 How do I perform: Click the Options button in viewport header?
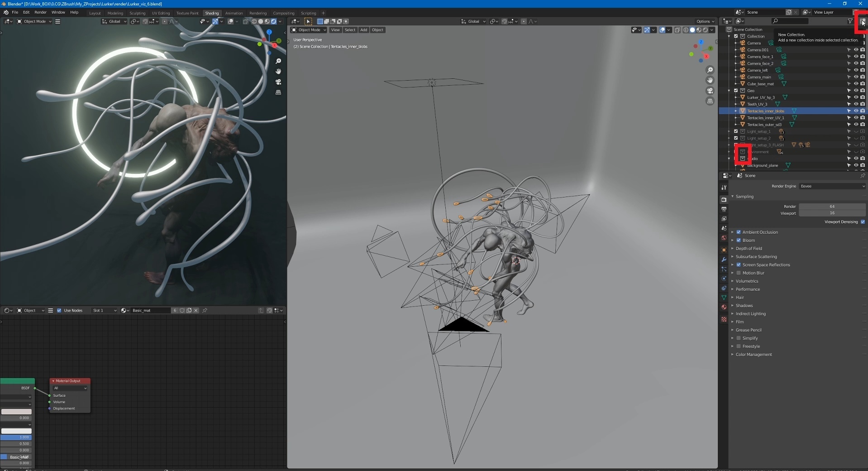(705, 21)
